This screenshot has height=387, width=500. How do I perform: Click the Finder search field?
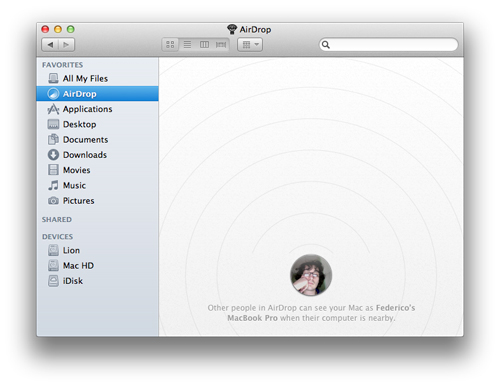(389, 45)
